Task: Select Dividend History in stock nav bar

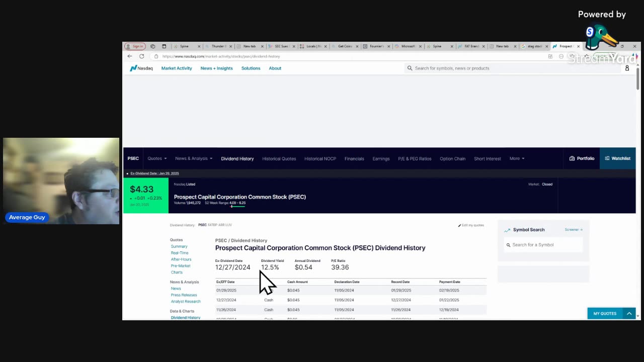Action: click(237, 159)
